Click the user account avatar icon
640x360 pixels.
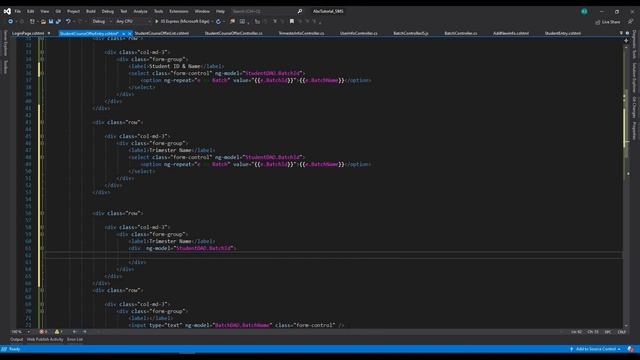point(584,11)
